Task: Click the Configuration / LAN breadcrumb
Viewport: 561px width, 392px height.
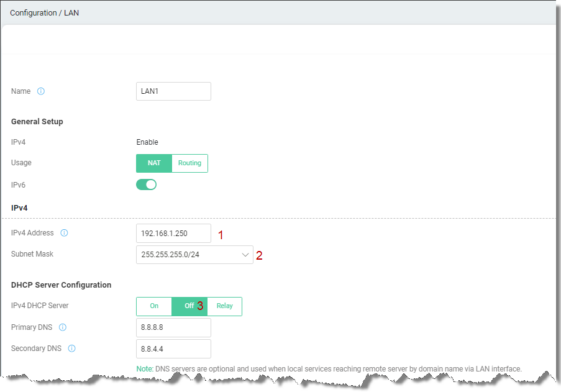Action: 44,13
